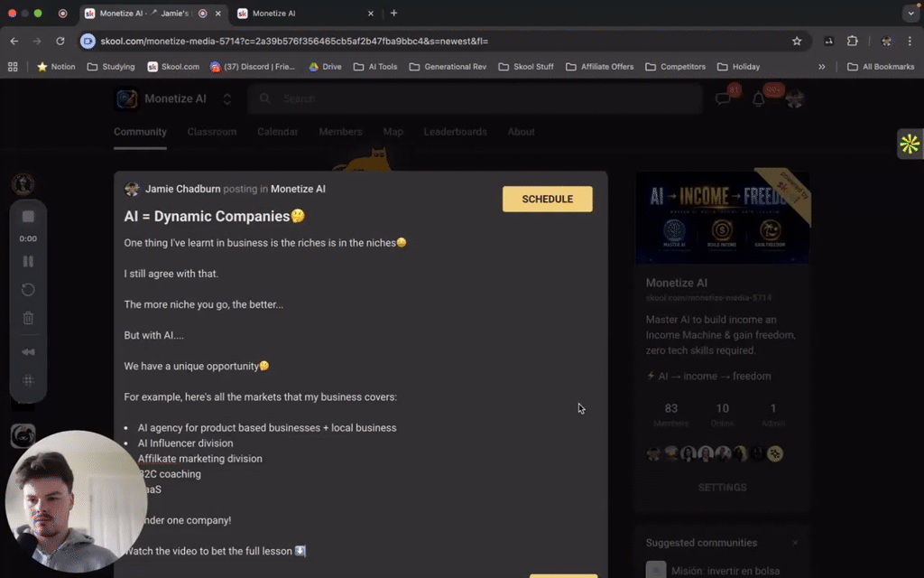
Task: Open the Studying bookmarks folder
Action: point(111,67)
